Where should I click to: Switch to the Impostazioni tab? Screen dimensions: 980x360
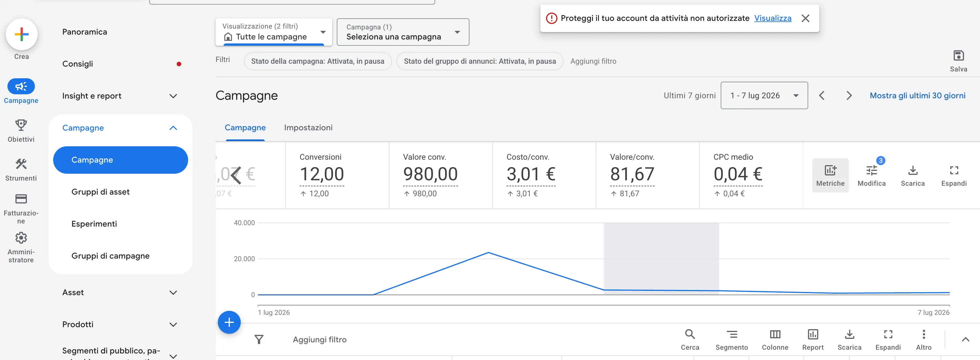308,128
